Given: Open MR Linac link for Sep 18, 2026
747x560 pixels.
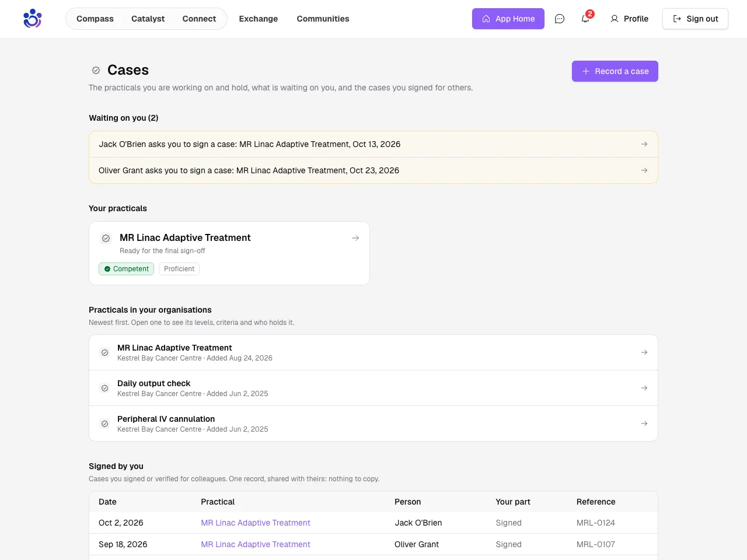Looking at the screenshot, I should [x=256, y=544].
